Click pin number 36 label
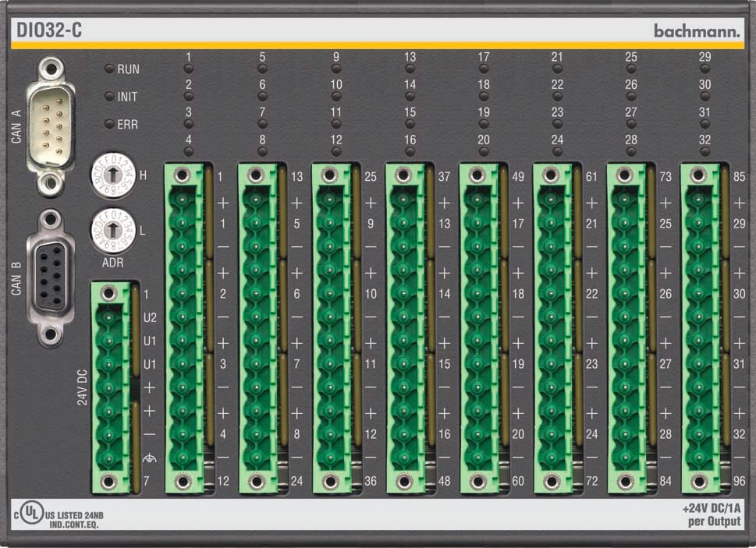The width and height of the screenshot is (756, 548). point(371,481)
